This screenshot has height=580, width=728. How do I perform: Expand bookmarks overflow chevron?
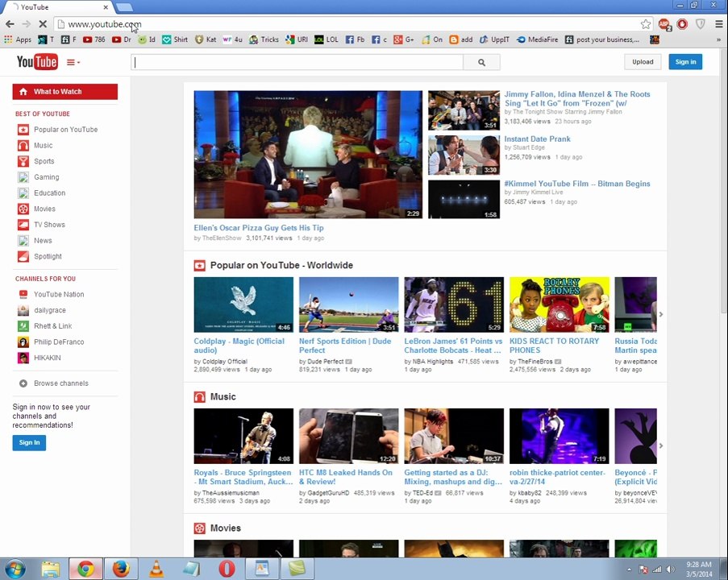[x=718, y=40]
